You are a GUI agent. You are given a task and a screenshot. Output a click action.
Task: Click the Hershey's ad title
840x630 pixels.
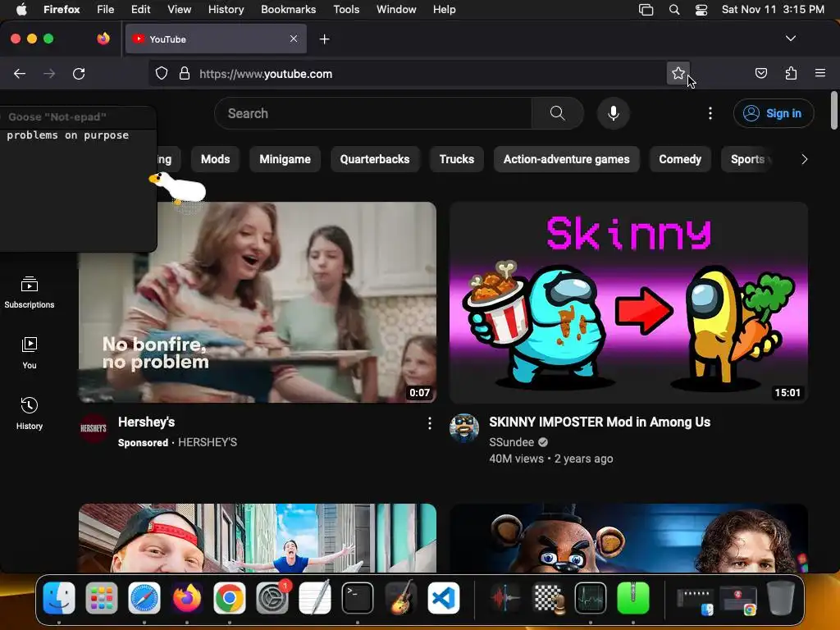[x=146, y=422]
